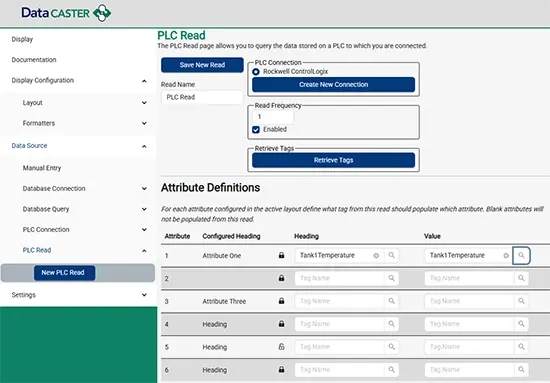
Task: Toggle lock icon in attribute row 4
Action: [281, 324]
